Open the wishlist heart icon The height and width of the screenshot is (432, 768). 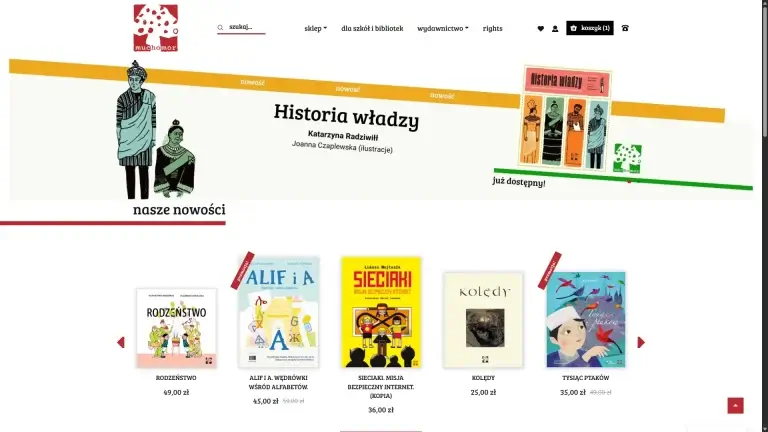pyautogui.click(x=541, y=28)
